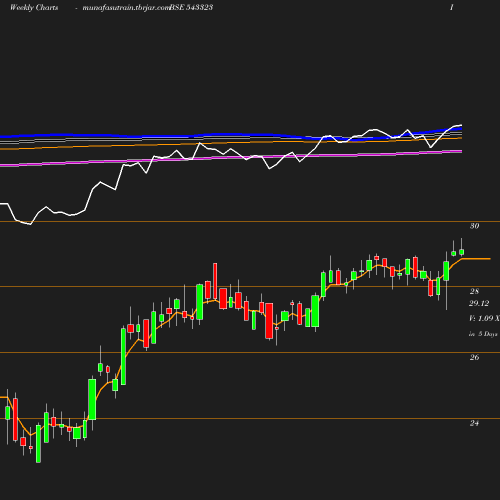The width and height of the screenshot is (500, 500).
Task: Click the tallest red candle with the long upper wick
Action: point(215,282)
